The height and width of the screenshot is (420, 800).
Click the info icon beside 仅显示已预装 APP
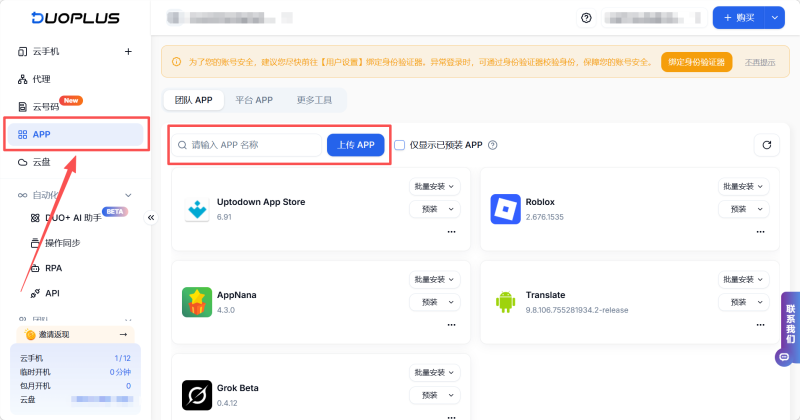coord(492,145)
